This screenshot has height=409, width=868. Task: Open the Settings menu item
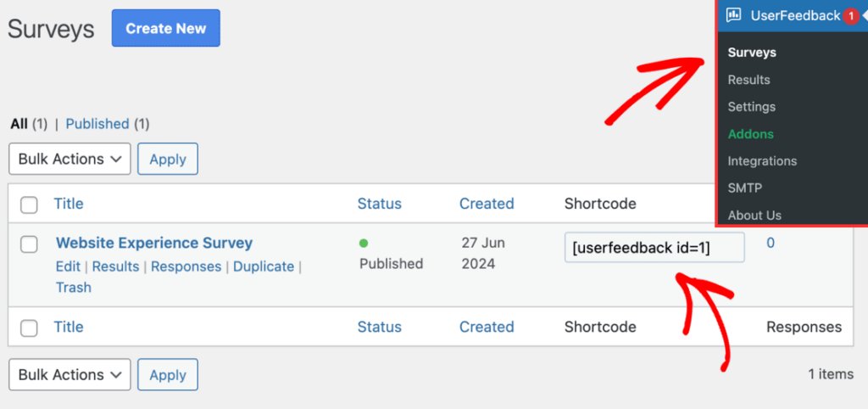click(x=751, y=107)
